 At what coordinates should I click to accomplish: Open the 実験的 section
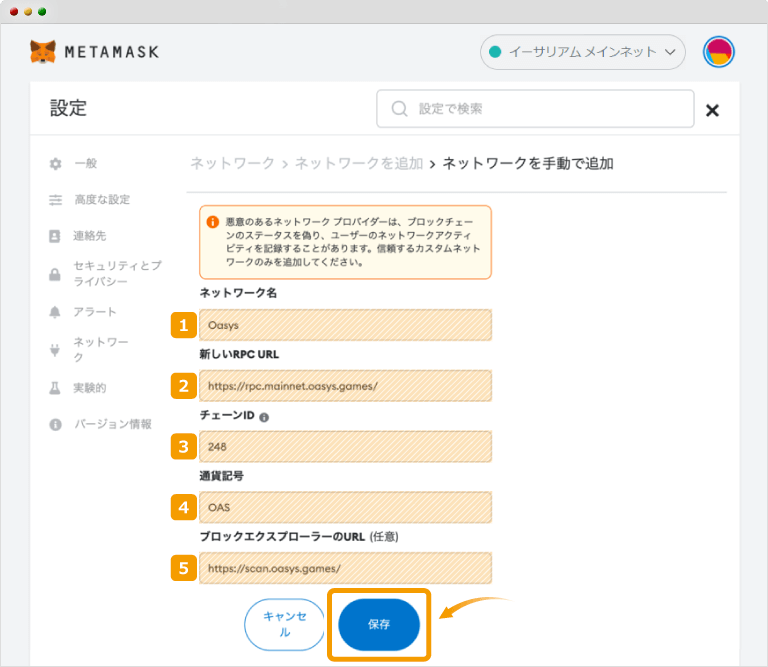point(90,388)
